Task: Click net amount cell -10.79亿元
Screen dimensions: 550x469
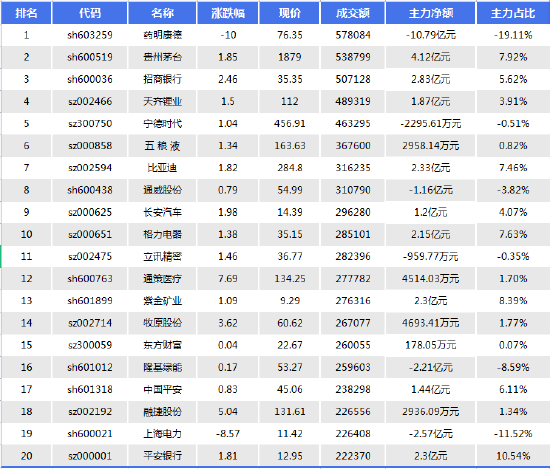Action: pyautogui.click(x=431, y=35)
